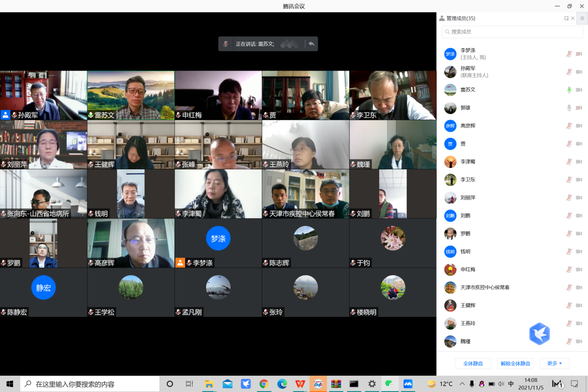Viewport: 588px width, 392px height.
Task: Expand the 更多 dropdown button
Action: [x=554, y=363]
